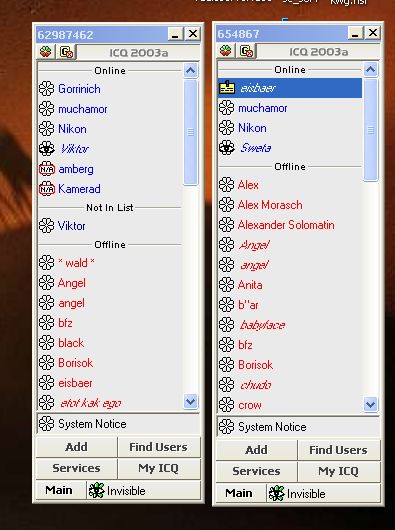Click Add button in window 654867
The height and width of the screenshot is (530, 395).
[x=256, y=450]
